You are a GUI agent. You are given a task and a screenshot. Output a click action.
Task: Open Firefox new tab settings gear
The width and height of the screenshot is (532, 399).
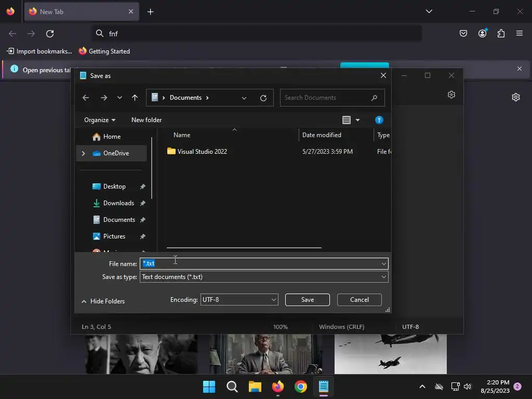tap(516, 97)
